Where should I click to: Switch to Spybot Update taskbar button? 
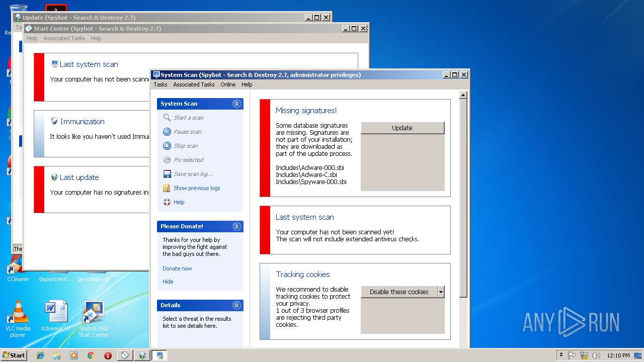coord(142,355)
